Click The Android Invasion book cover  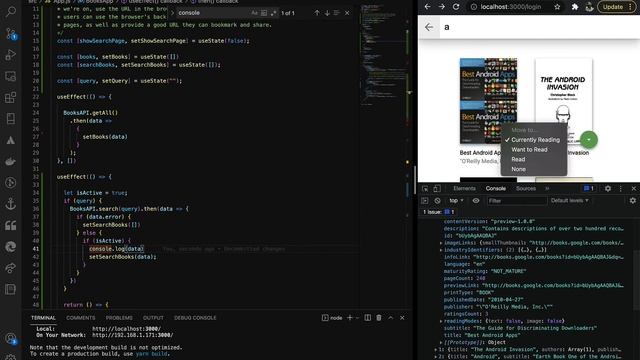point(564,101)
